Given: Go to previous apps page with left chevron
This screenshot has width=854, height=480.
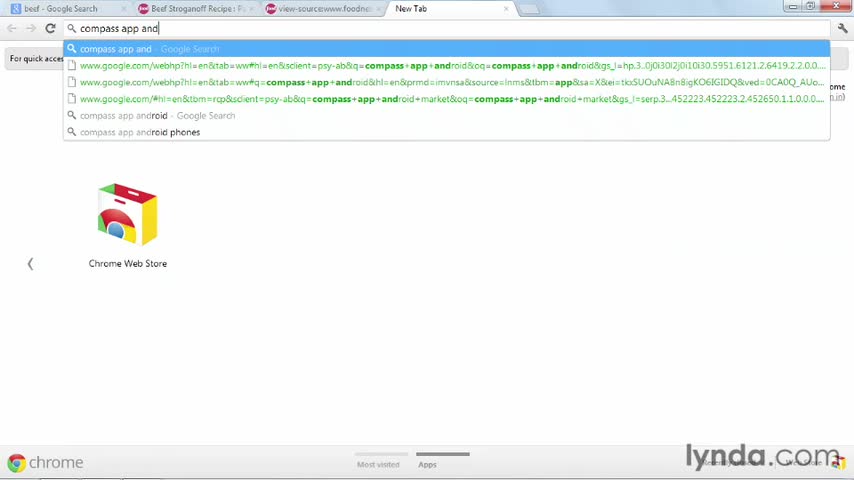Looking at the screenshot, I should (30, 264).
